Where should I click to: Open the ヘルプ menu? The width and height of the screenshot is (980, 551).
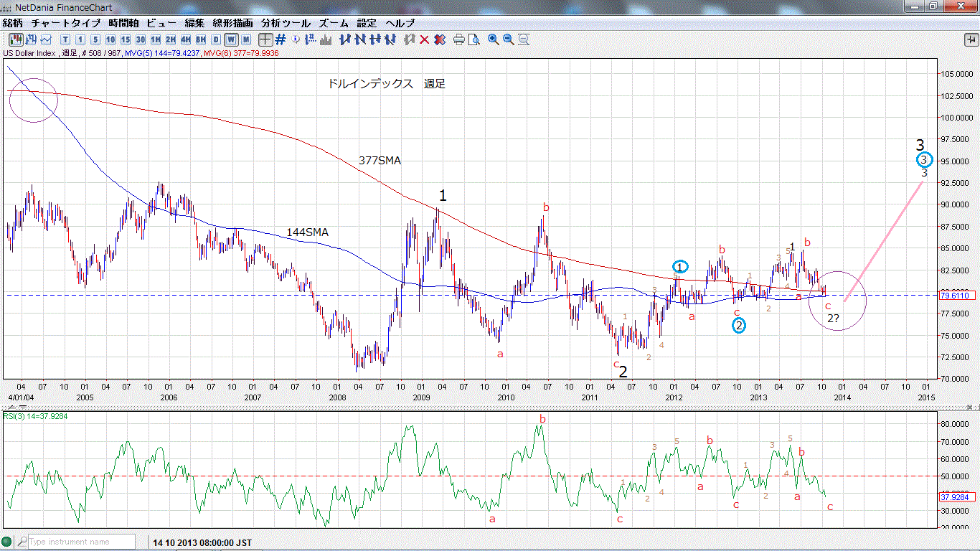pyautogui.click(x=400, y=23)
